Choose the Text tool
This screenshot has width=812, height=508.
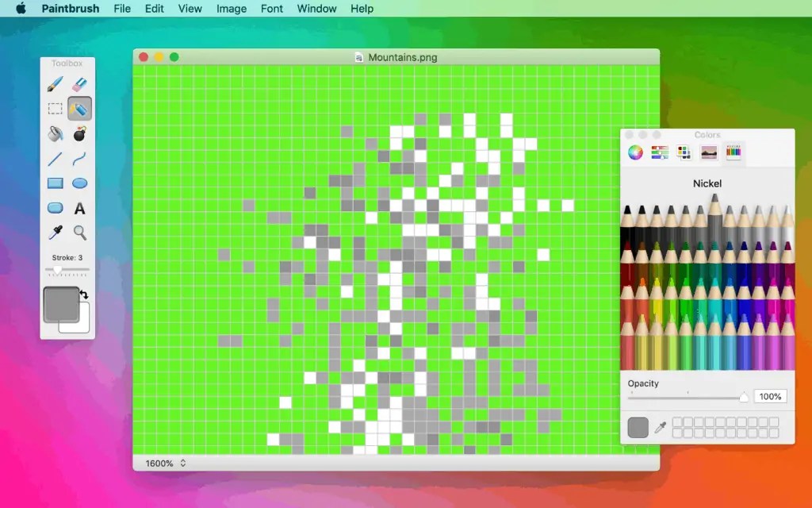tap(80, 208)
